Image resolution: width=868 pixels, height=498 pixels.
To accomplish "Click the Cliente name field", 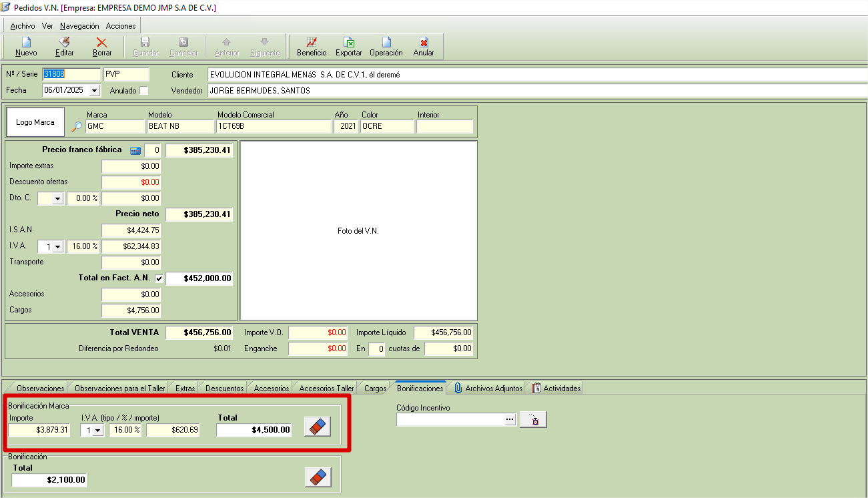I will click(538, 75).
